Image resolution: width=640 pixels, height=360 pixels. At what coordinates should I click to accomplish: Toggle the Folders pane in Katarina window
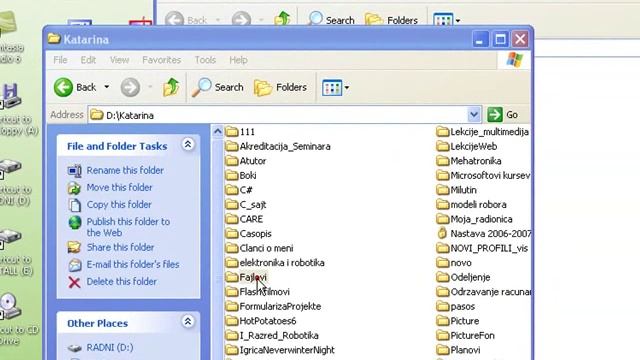[280, 87]
